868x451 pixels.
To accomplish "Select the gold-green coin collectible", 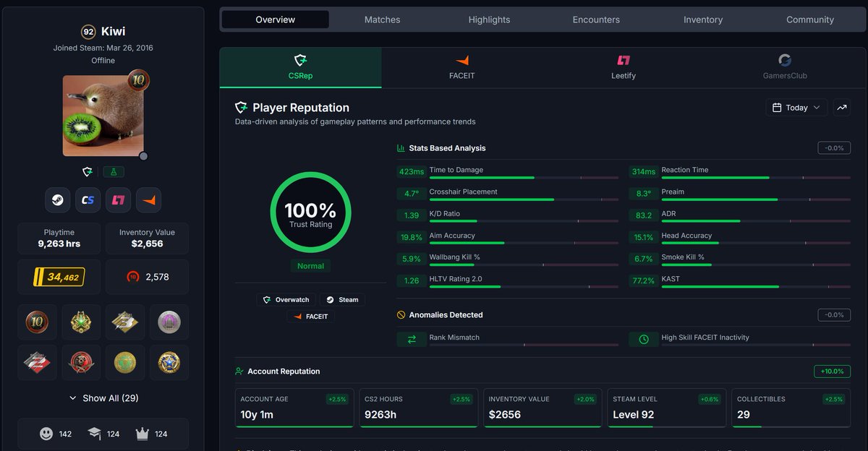I will tap(125, 362).
